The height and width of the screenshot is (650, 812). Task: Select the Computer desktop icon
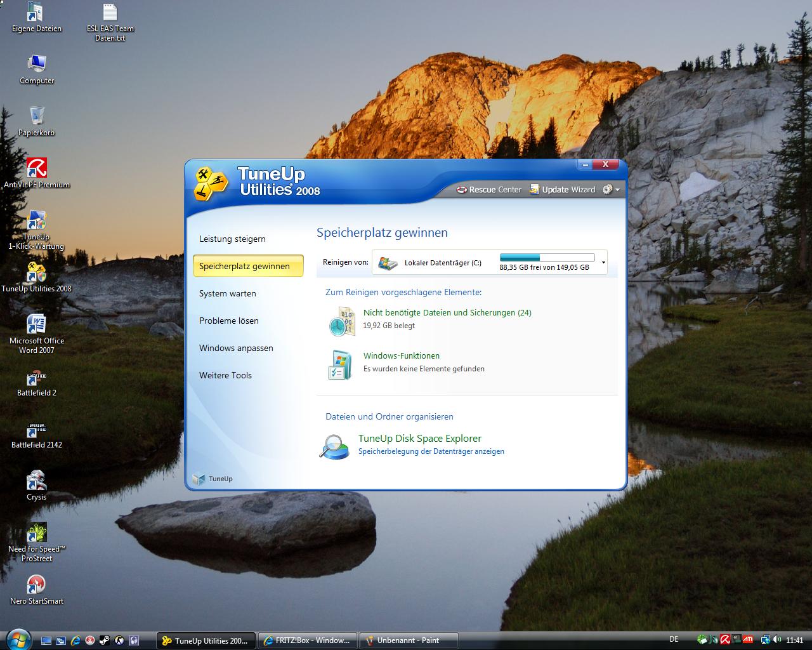click(37, 70)
